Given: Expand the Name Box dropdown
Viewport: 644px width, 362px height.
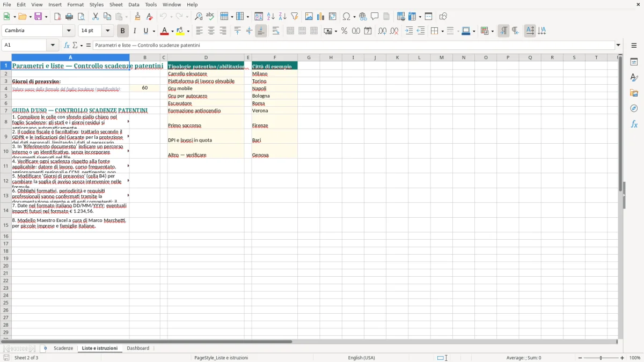Looking at the screenshot, I should pyautogui.click(x=53, y=45).
